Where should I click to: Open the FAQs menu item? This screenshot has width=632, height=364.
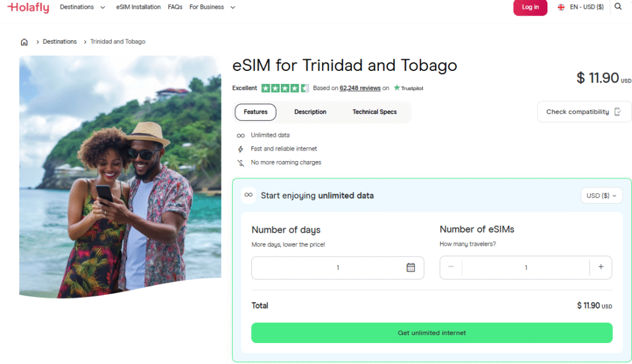coord(175,7)
